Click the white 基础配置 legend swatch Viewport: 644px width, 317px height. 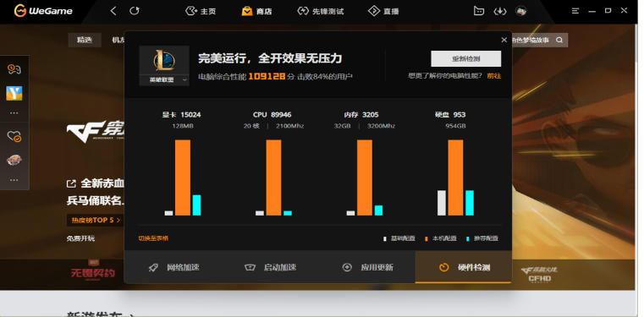[385, 238]
